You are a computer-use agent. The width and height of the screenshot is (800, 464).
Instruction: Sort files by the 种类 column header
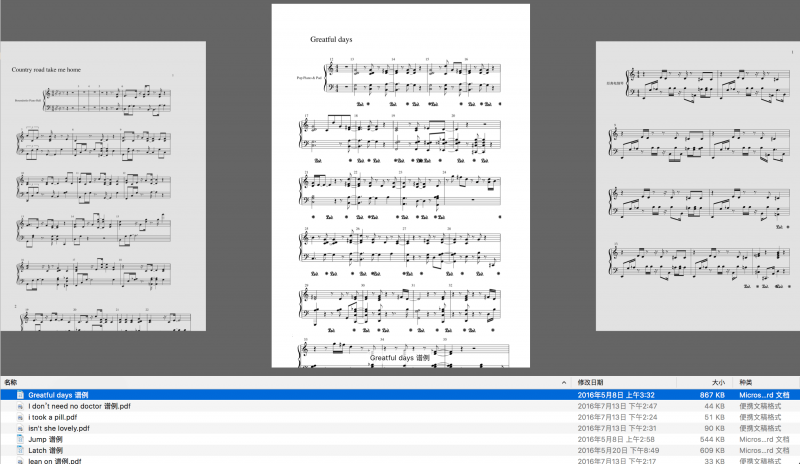[746, 383]
